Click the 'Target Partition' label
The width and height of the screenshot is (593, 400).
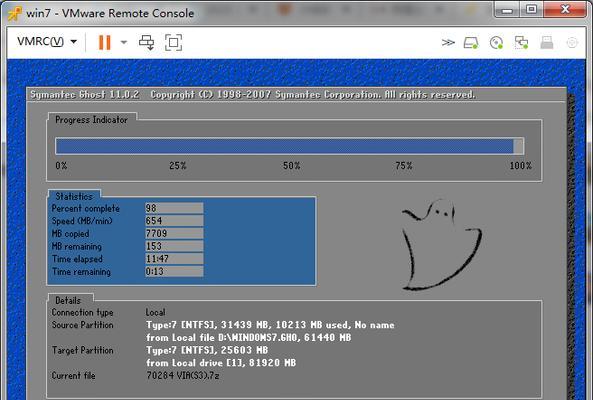(x=82, y=350)
